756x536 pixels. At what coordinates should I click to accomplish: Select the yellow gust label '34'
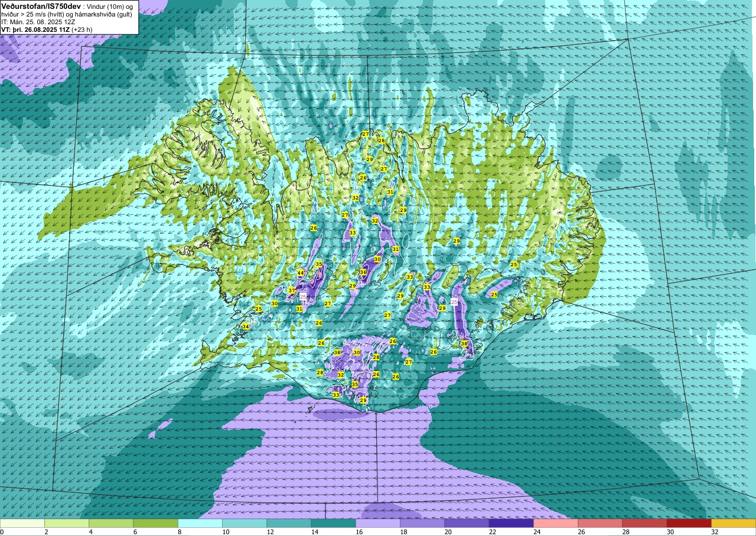(246, 326)
